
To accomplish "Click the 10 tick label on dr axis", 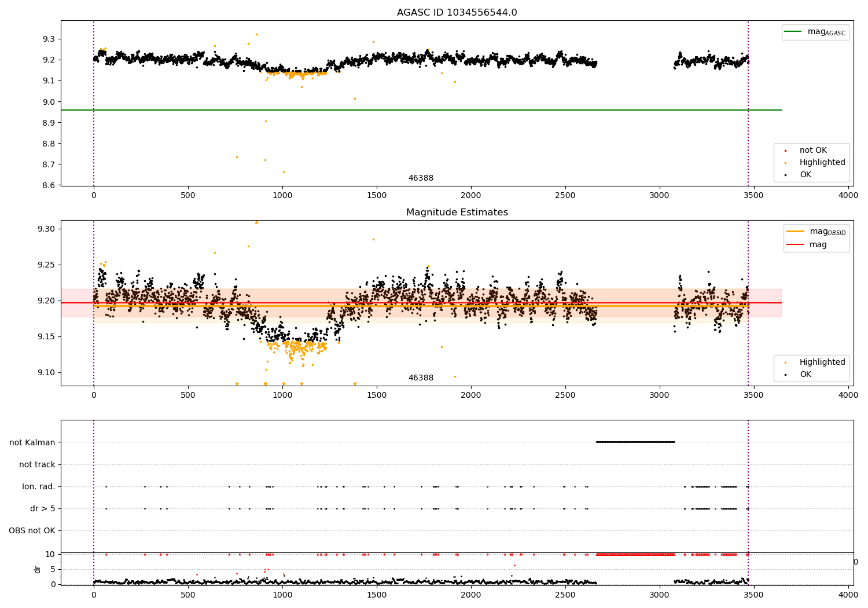I will pyautogui.click(x=50, y=554).
